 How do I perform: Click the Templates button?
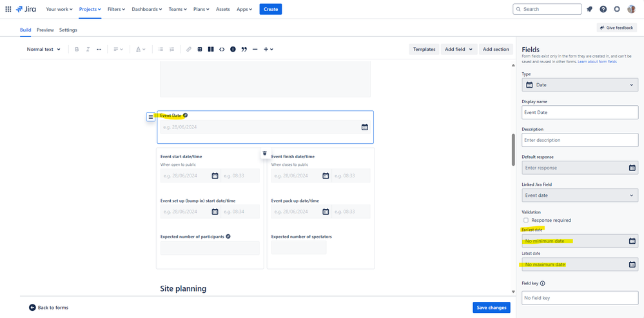(x=424, y=49)
